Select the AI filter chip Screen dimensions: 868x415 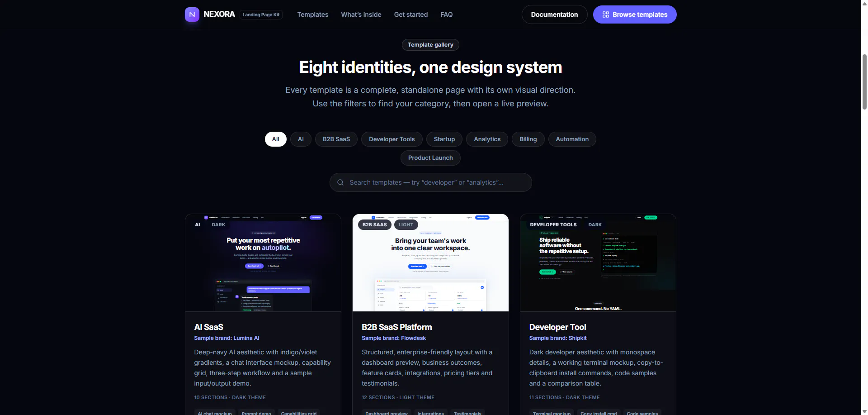pyautogui.click(x=301, y=139)
